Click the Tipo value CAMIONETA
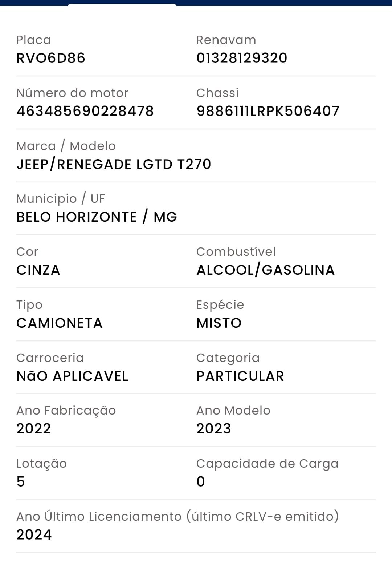Screen dimensions: 392x569 pyautogui.click(x=60, y=323)
